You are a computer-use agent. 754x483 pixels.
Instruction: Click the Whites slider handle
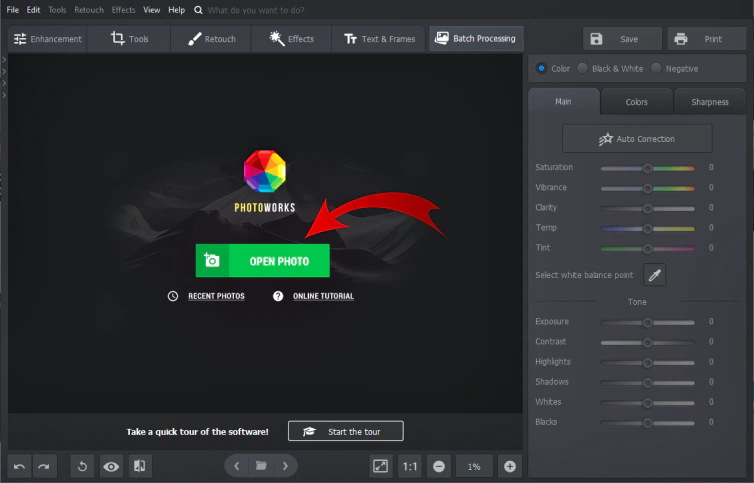647,403
